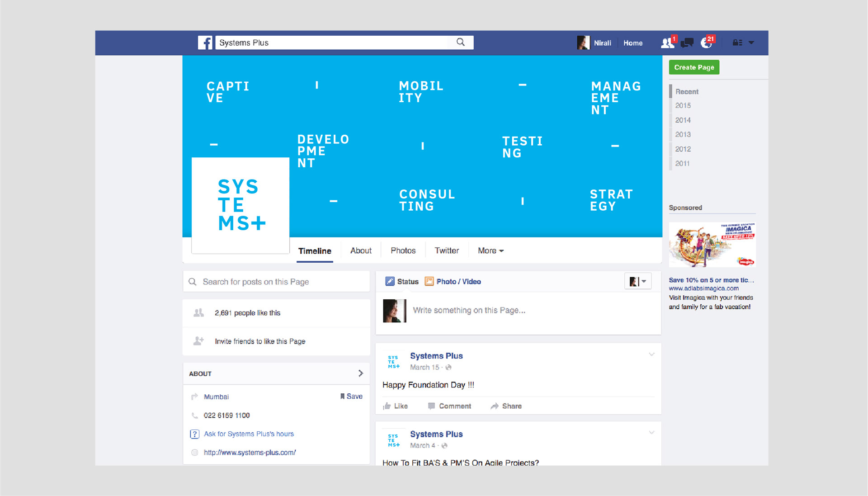The height and width of the screenshot is (496, 868).
Task: Go to Home in the top bar
Action: coord(633,43)
